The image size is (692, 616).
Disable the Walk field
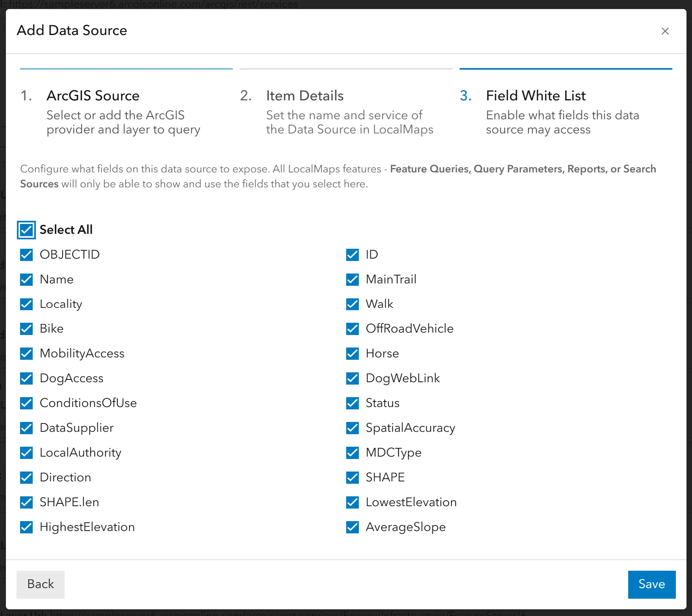click(x=352, y=304)
